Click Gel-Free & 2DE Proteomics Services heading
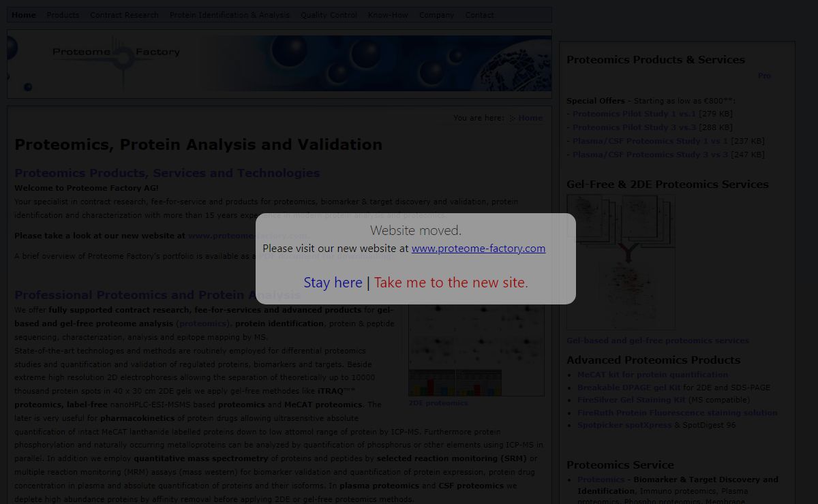Screen dimensions: 818x504 click(x=667, y=185)
